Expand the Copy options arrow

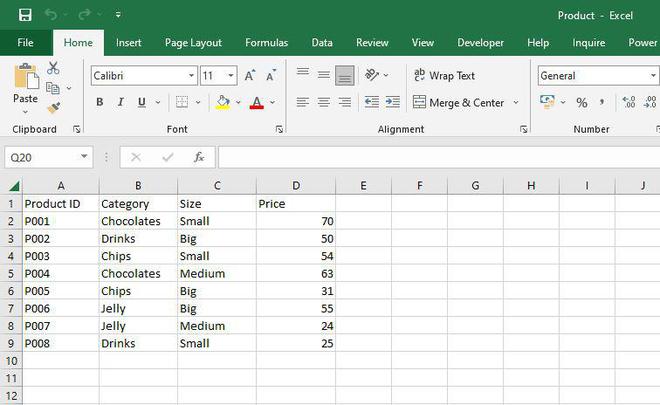pos(69,88)
